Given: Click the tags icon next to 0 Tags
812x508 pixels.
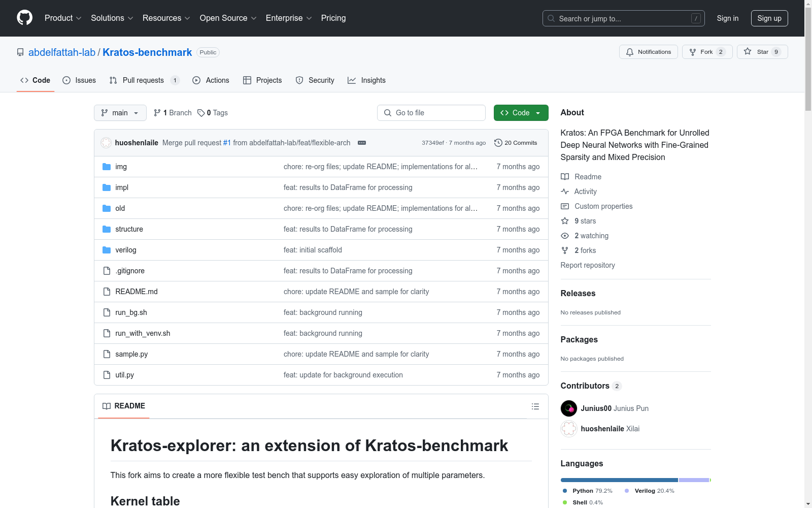Looking at the screenshot, I should pyautogui.click(x=201, y=113).
